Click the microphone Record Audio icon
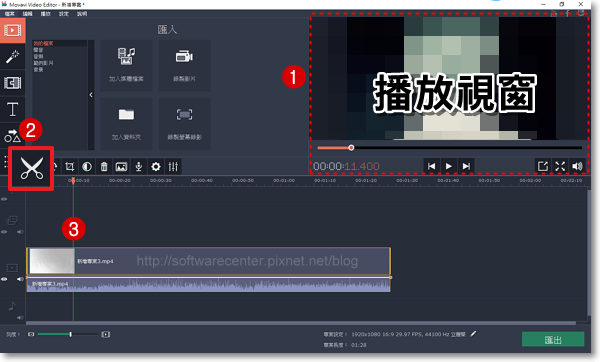Viewport: 600px width, 362px height. coord(139,166)
